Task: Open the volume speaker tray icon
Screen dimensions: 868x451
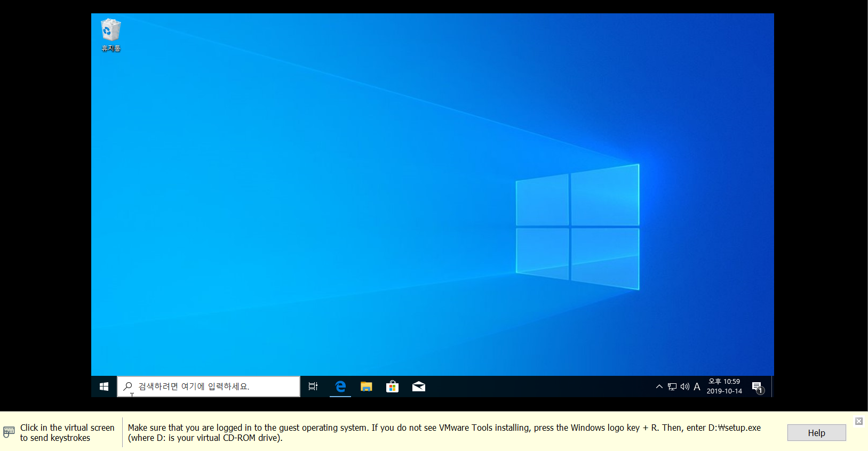Action: click(685, 386)
